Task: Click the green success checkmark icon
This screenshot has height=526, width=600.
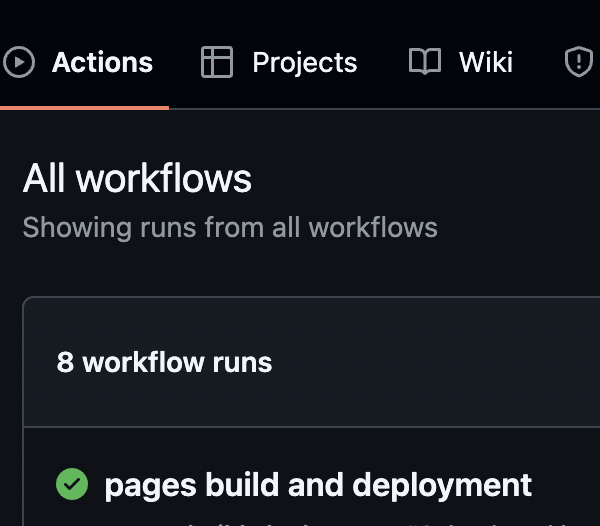Action: tap(72, 485)
